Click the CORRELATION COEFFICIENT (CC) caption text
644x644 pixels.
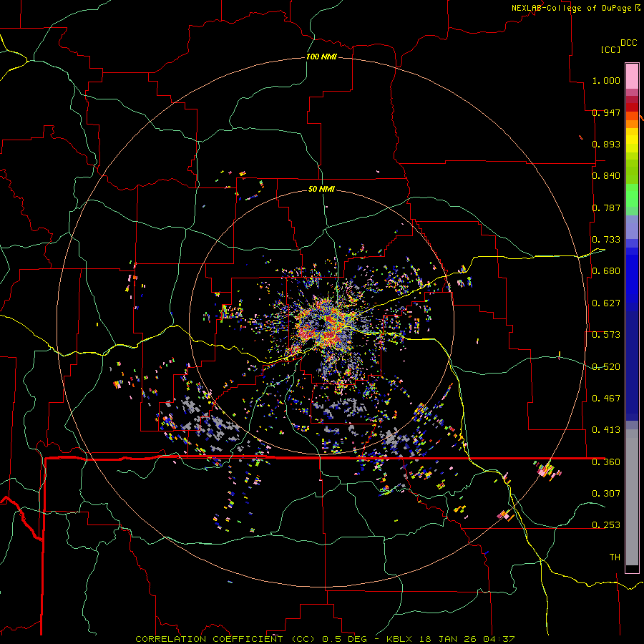(225, 639)
